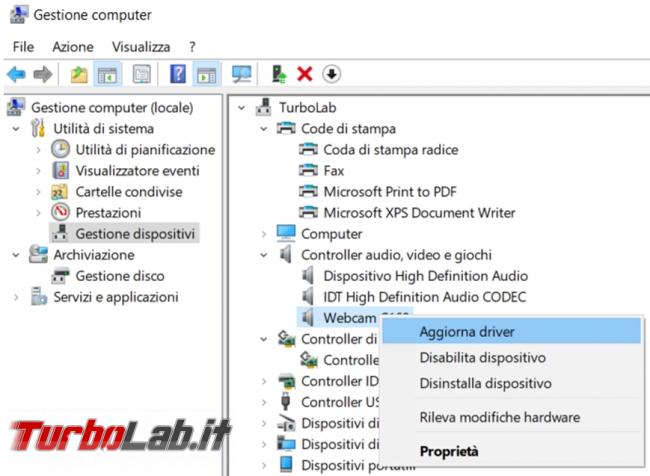Screen dimensions: 650x476
Task: Click the Gestione computer (locale) root icon
Action: pos(16,107)
